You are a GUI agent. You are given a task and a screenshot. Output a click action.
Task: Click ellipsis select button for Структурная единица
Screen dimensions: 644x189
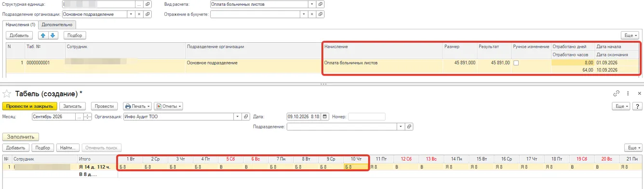pyautogui.click(x=139, y=4)
